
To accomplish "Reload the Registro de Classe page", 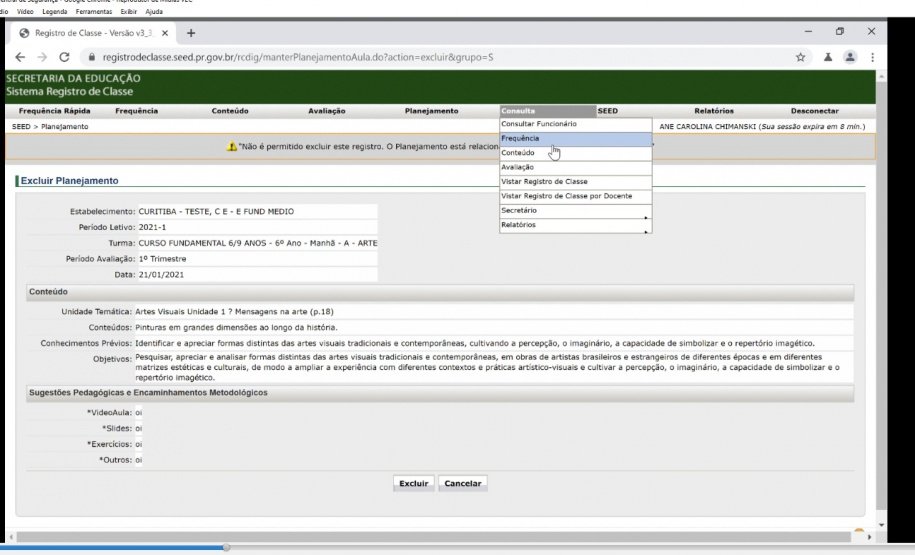I will (65, 59).
